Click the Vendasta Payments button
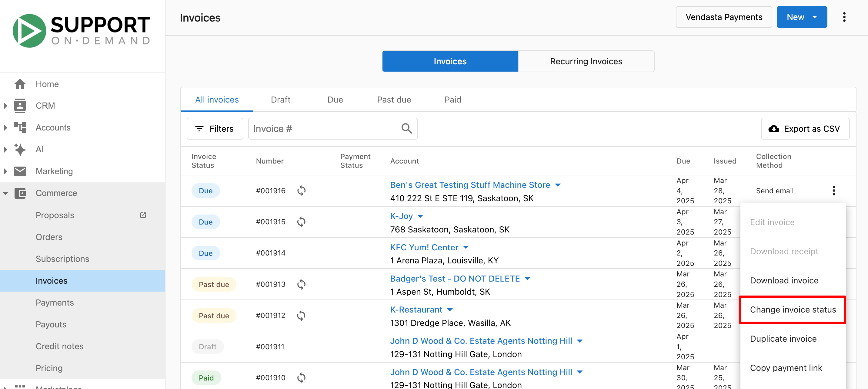Screen dimensions: 868x389 coord(723,17)
